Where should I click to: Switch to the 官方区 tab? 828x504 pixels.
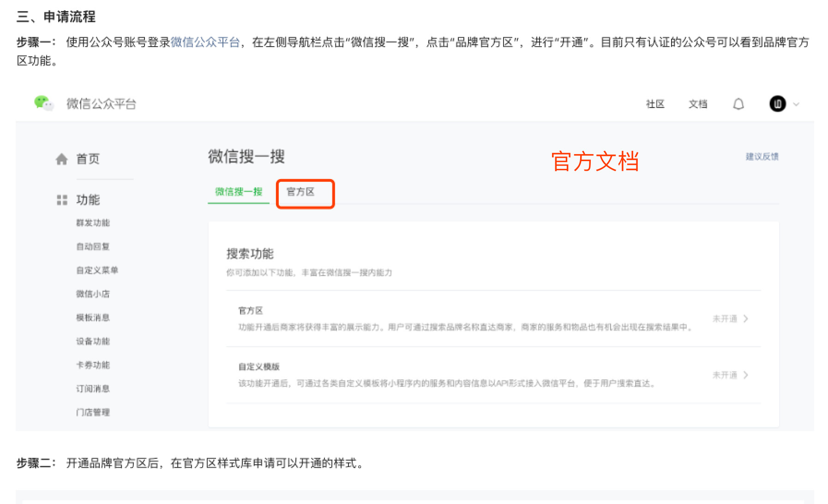pos(300,192)
